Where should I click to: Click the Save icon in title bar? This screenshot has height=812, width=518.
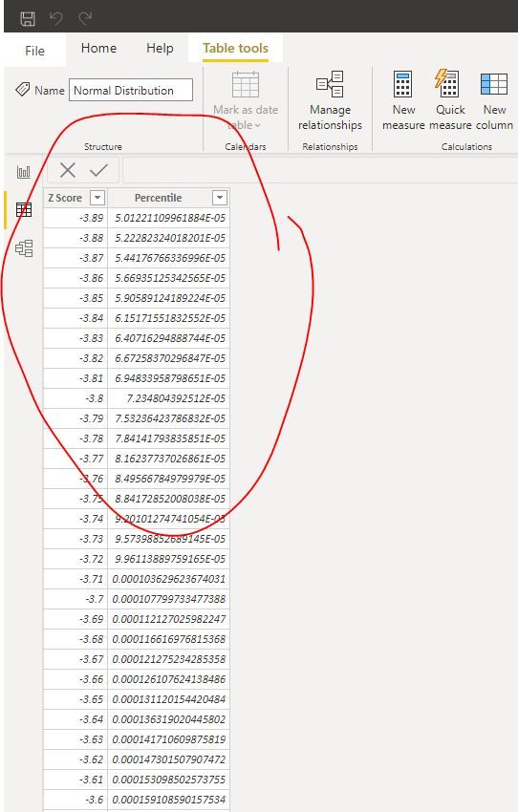[x=28, y=19]
